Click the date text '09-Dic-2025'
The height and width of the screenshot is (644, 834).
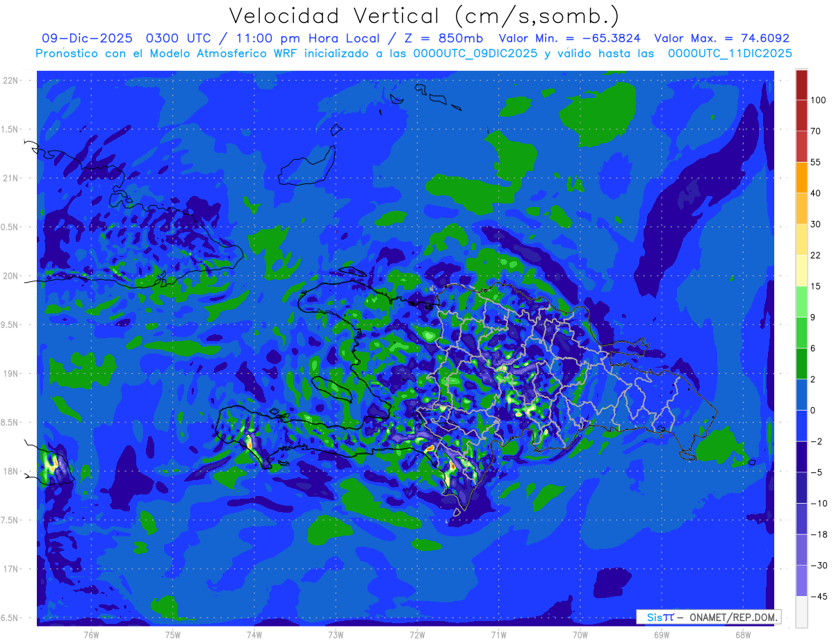(87, 38)
